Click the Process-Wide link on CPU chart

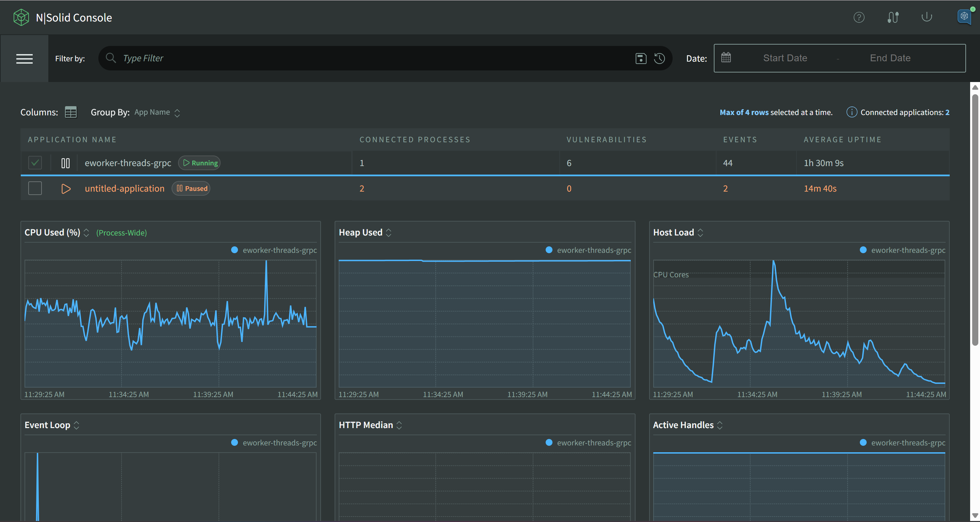click(x=122, y=232)
